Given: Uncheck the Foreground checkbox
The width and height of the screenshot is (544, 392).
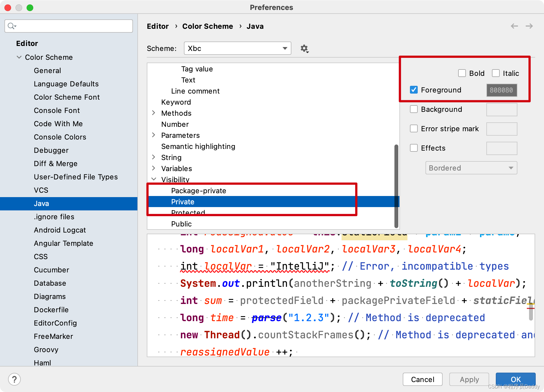Looking at the screenshot, I should pyautogui.click(x=414, y=90).
